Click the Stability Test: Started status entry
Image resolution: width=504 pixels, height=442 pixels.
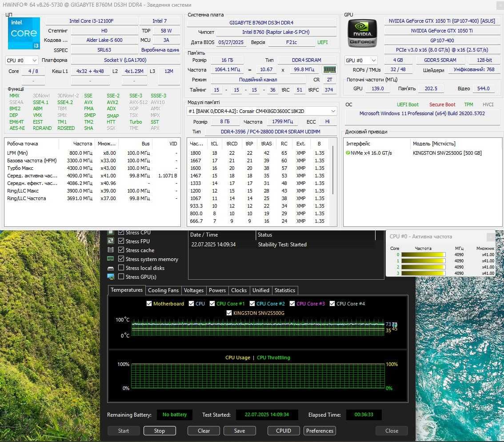click(x=282, y=245)
